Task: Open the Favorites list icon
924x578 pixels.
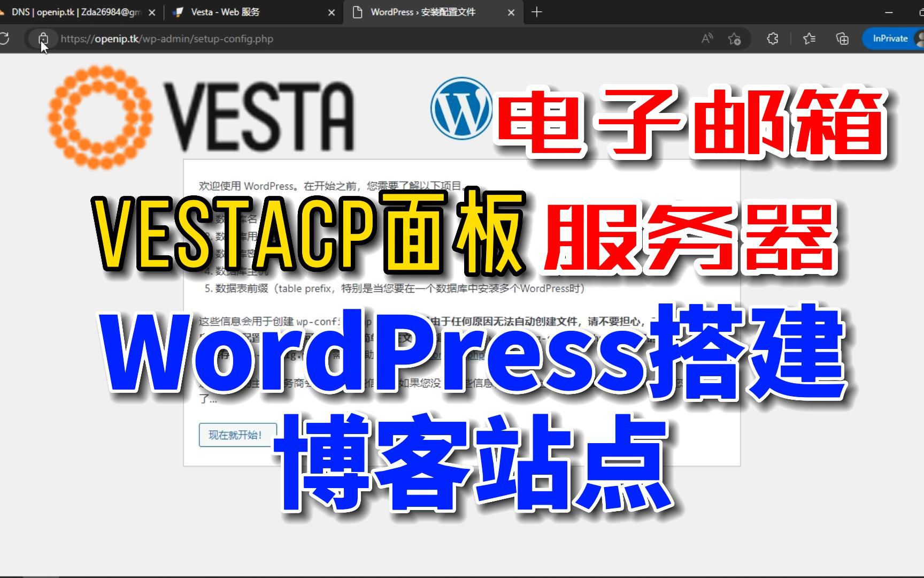Action: [x=810, y=39]
